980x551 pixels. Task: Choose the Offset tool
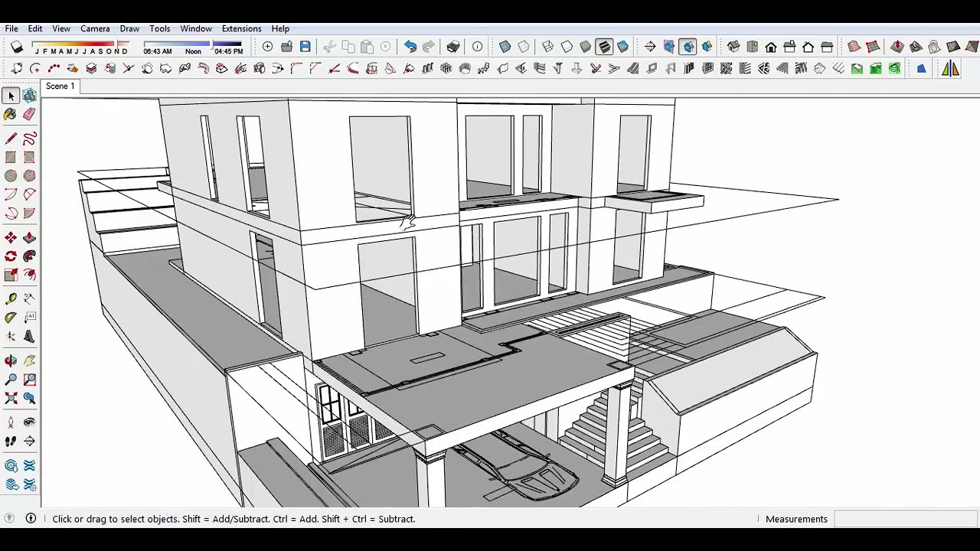click(x=29, y=275)
